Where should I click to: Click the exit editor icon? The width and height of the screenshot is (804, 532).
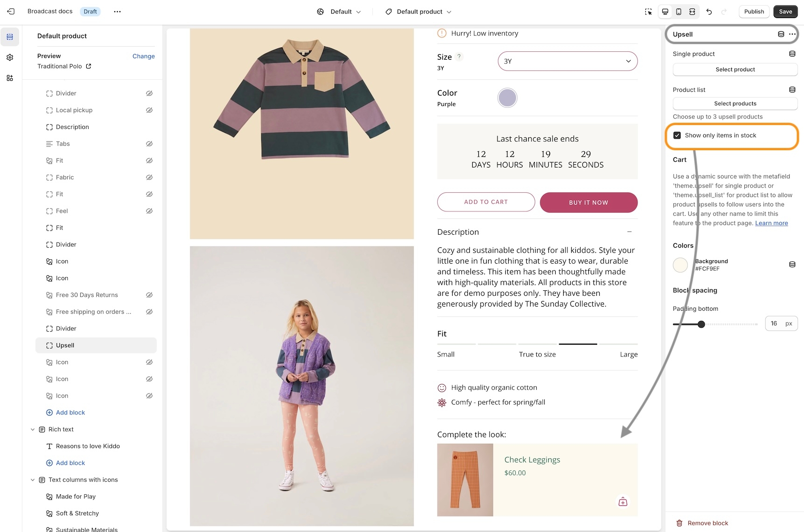11,12
